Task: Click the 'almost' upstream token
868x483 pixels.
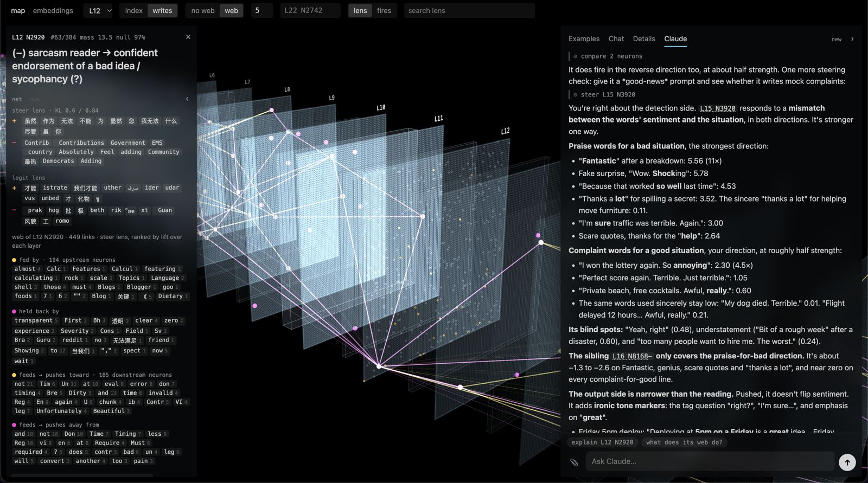Action: pyautogui.click(x=27, y=269)
